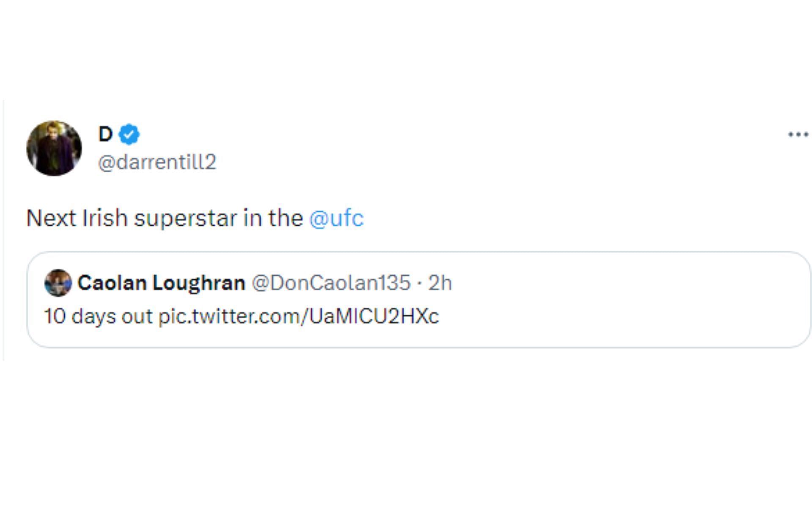Image resolution: width=812 pixels, height=508 pixels.
Task: Click the display name "D"
Action: tap(105, 134)
